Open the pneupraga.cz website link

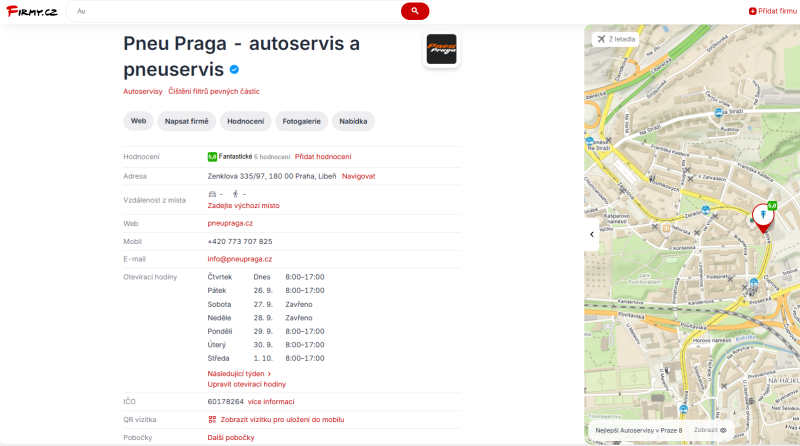[x=230, y=223]
